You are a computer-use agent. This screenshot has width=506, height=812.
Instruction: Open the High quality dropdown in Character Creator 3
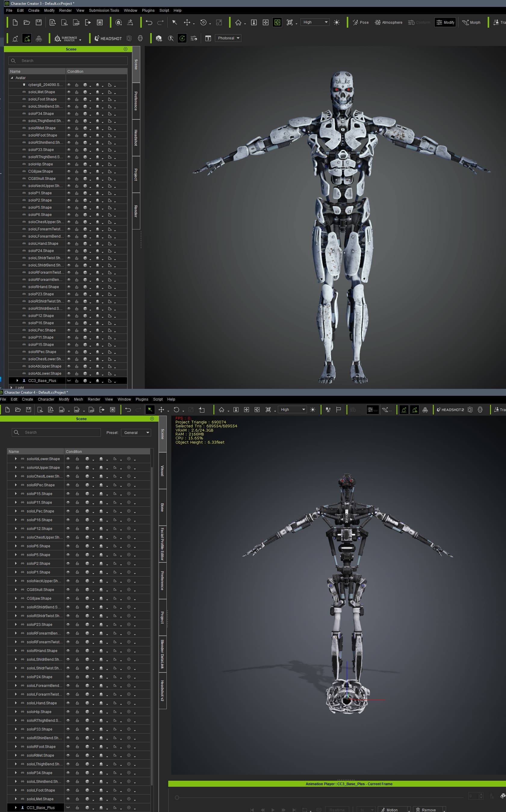tap(315, 22)
